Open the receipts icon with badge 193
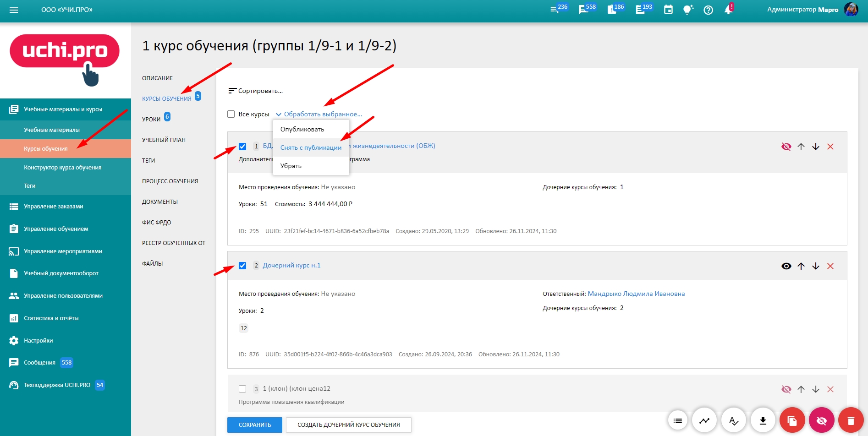The image size is (868, 436). tap(640, 10)
